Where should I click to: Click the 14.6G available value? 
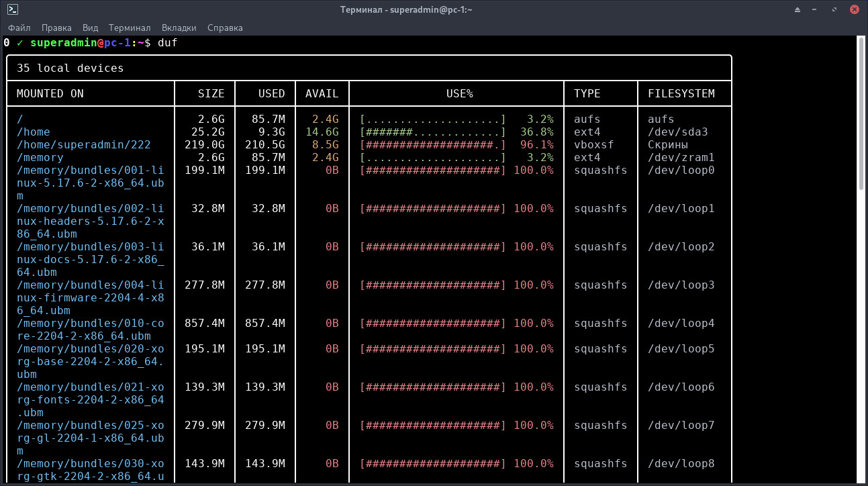coord(322,132)
